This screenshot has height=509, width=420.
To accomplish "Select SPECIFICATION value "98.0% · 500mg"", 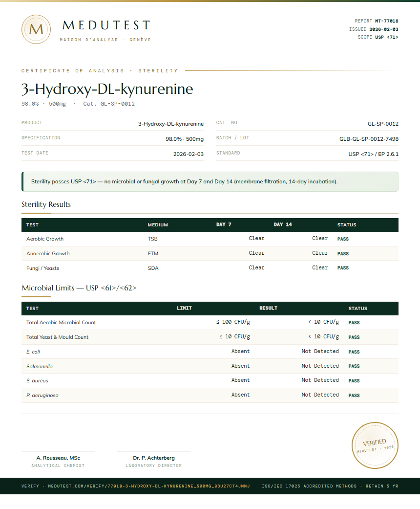I will click(185, 139).
